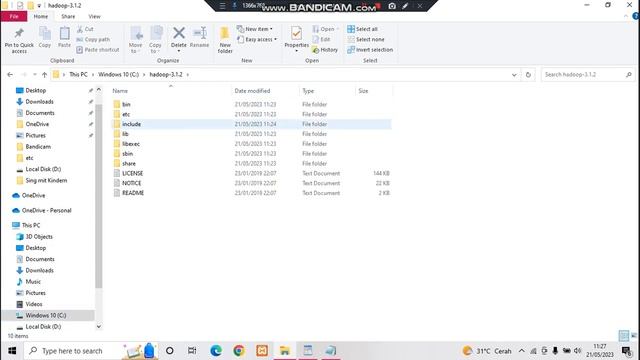Click navigation pane scroll down arrow
640x360 pixels.
(x=98, y=327)
